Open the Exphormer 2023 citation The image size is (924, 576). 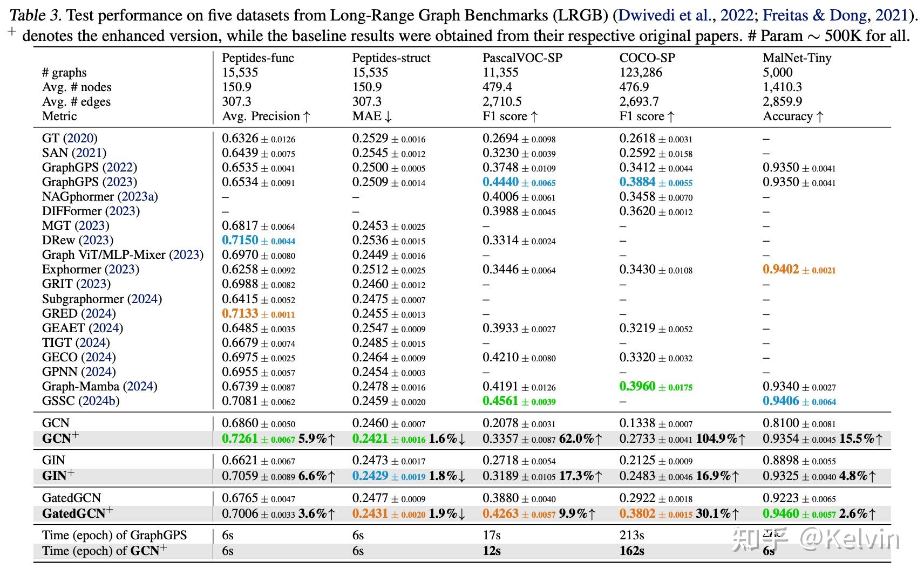point(122,269)
